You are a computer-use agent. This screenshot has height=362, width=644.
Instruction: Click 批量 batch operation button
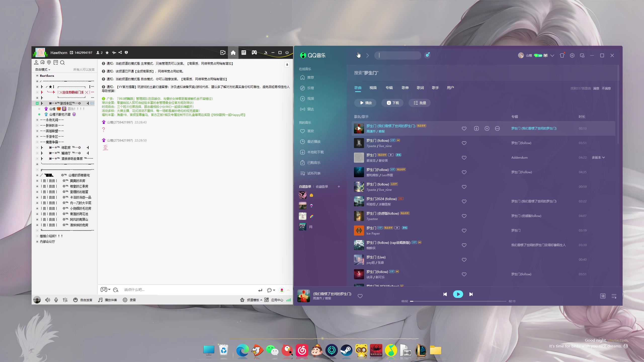[x=420, y=103]
